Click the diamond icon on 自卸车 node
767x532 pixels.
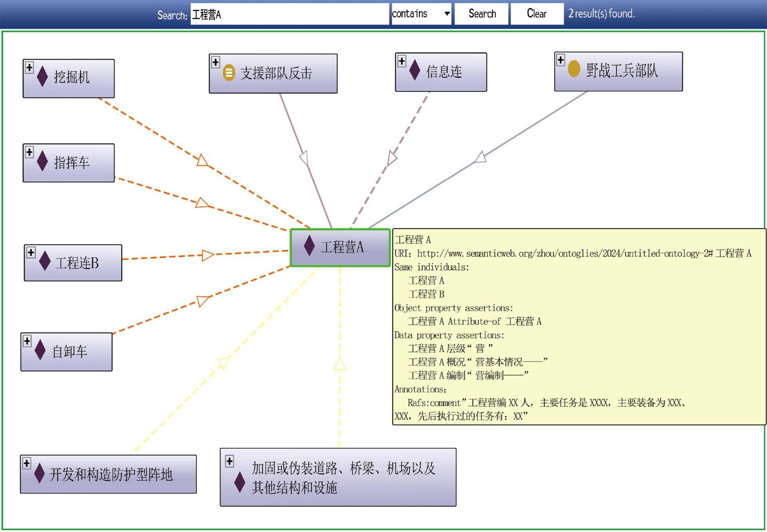click(x=40, y=350)
